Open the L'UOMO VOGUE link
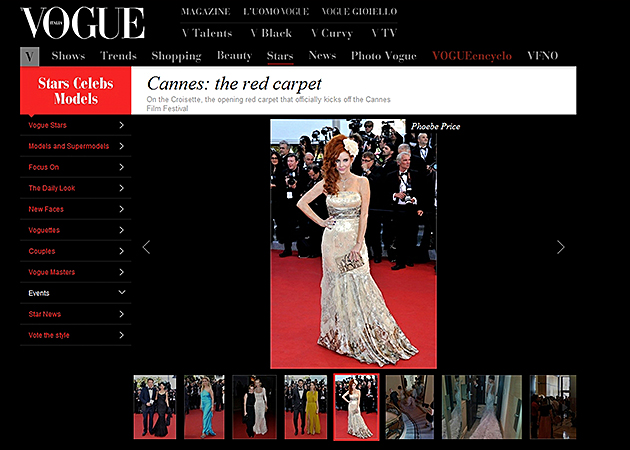630x450 pixels. (x=276, y=12)
